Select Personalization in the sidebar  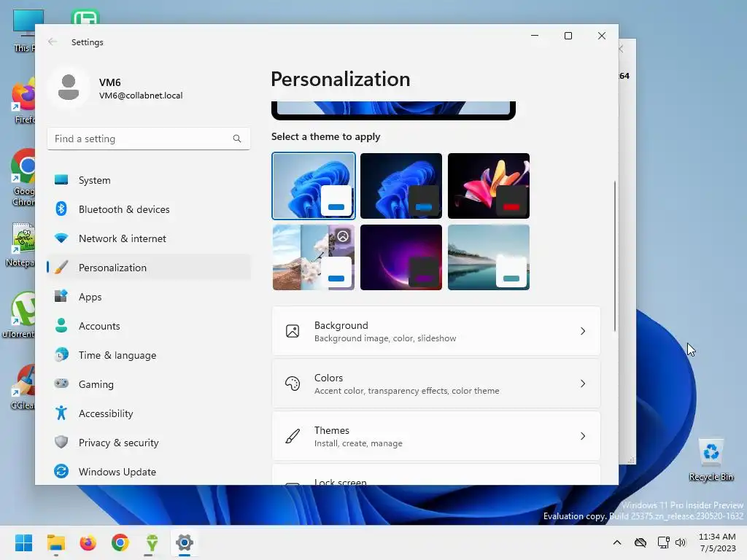tap(149, 268)
